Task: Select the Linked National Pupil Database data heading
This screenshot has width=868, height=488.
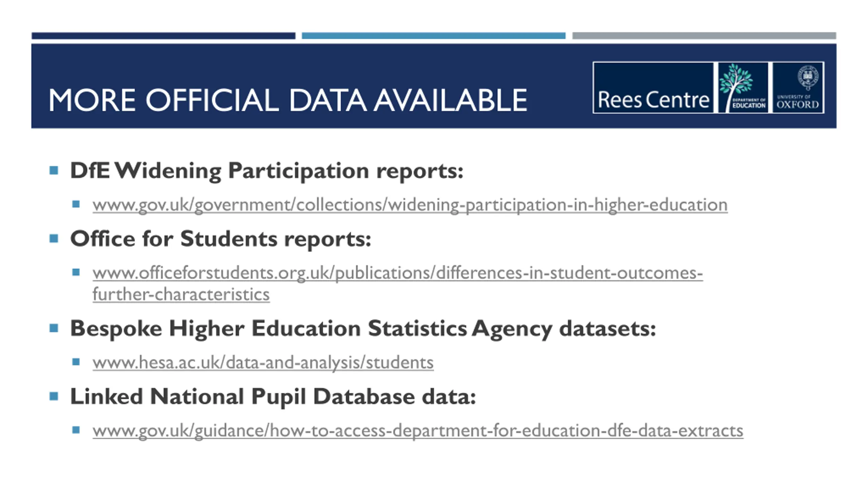Action: coord(273,396)
